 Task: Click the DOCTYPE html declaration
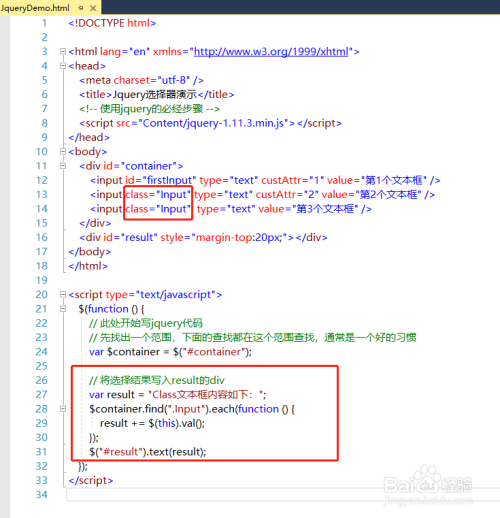click(x=112, y=23)
